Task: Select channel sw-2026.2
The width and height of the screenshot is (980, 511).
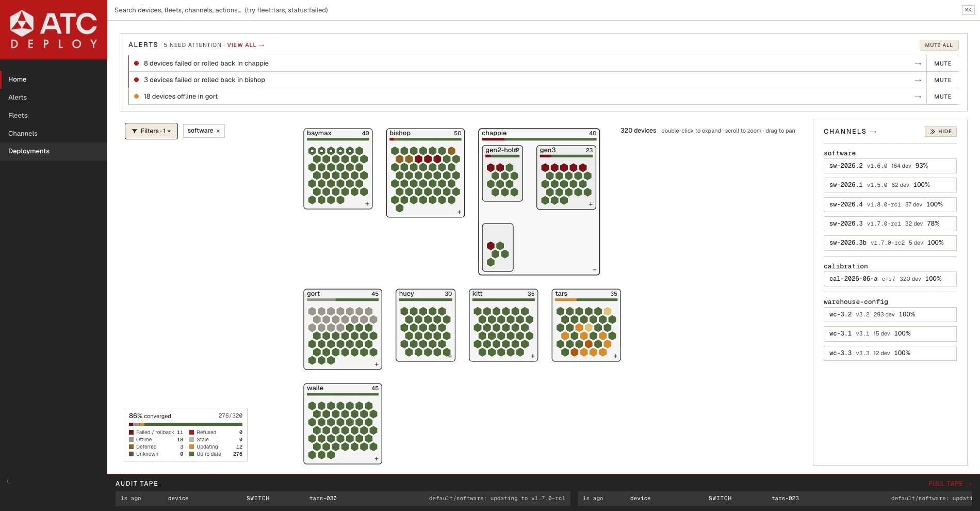Action: click(x=890, y=166)
